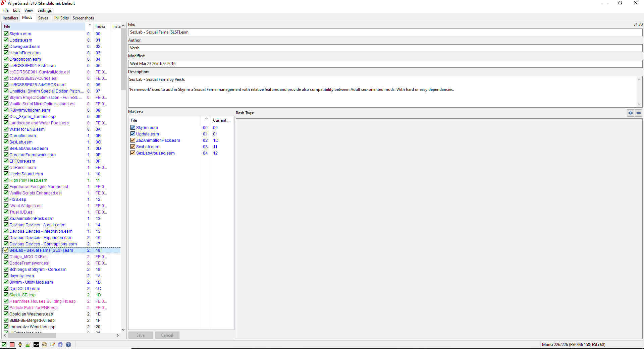Image resolution: width=644 pixels, height=349 pixels.
Task: Remove a Bash Tag with minus icon
Action: [x=639, y=113]
